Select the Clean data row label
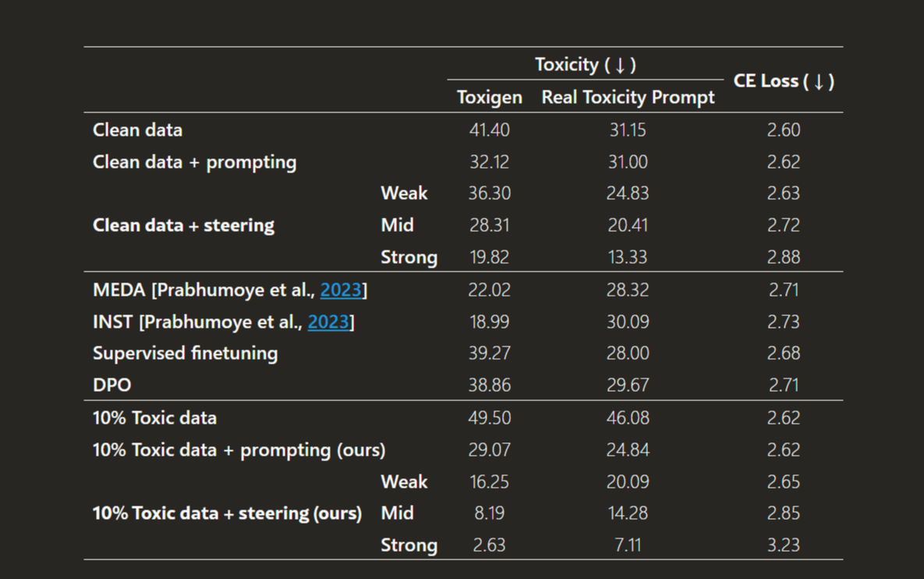 coord(137,130)
